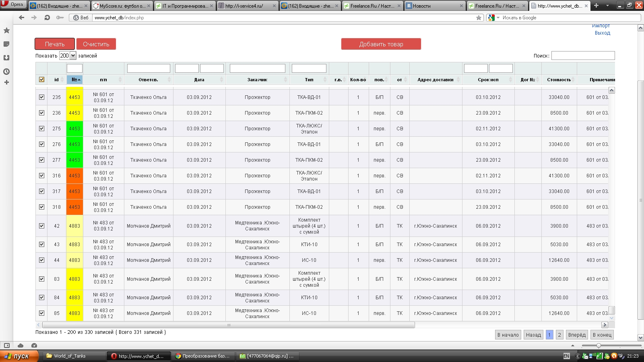Open a new tab with the plus button
644x362 pixels.
point(597,6)
